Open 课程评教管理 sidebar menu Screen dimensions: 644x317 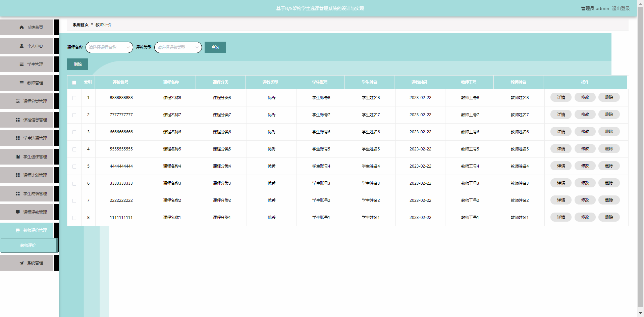(x=29, y=212)
